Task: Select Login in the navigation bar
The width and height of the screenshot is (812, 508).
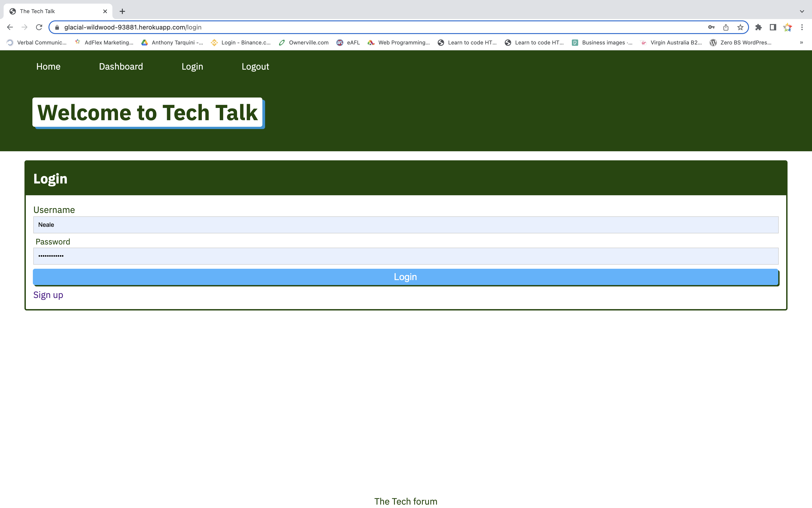Action: point(192,66)
